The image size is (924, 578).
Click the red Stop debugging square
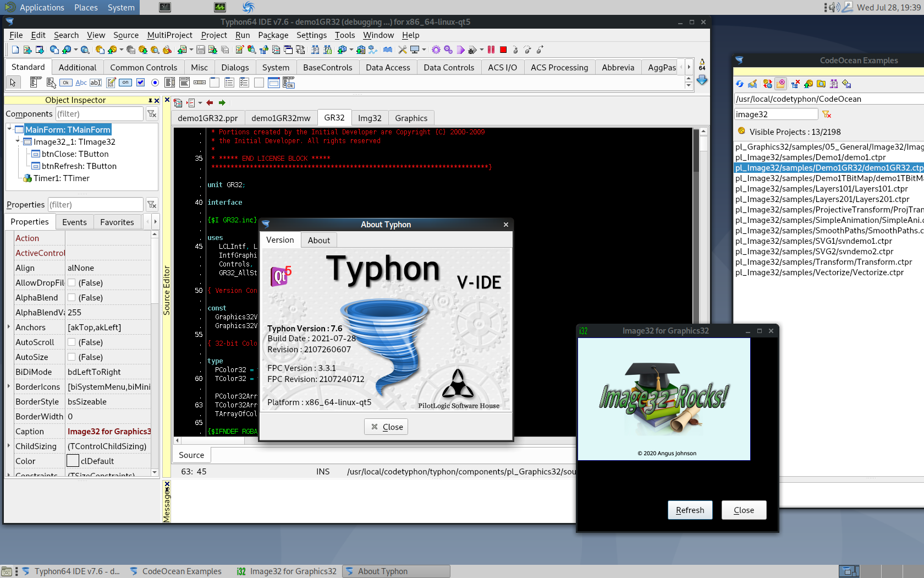coord(503,50)
